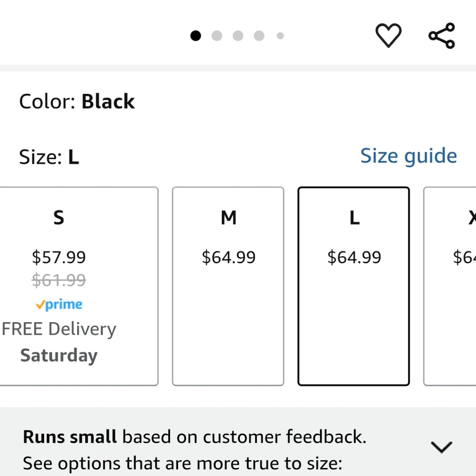Click the bold Black color label
The height and width of the screenshot is (476, 476).
(108, 101)
